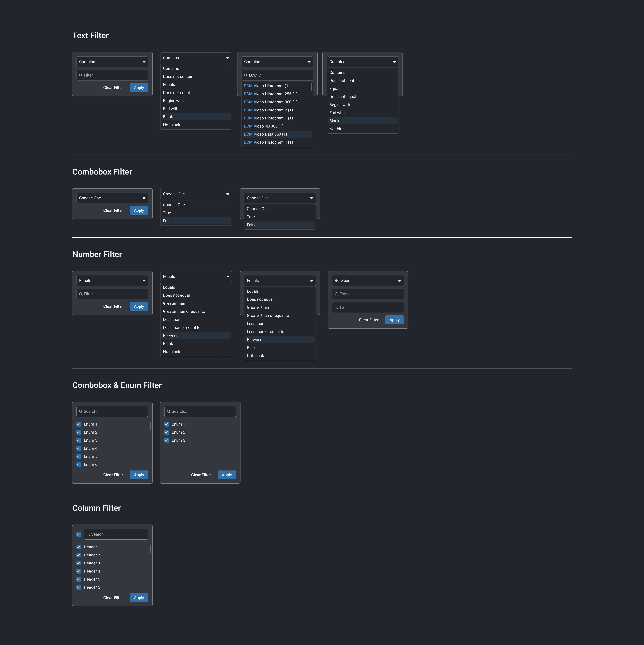The image size is (644, 645).
Task: Open Contains dropdown above Text Filter's empty Filter field
Action: pos(112,62)
